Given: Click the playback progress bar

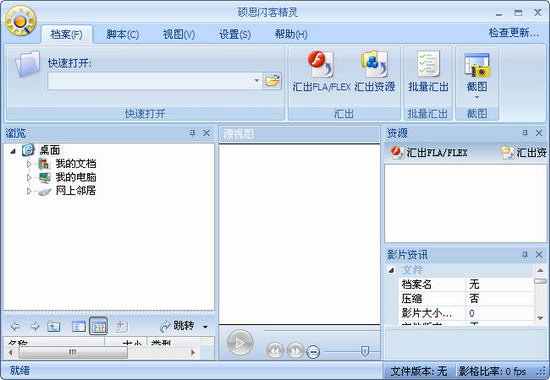Looking at the screenshot, I should tap(322, 331).
